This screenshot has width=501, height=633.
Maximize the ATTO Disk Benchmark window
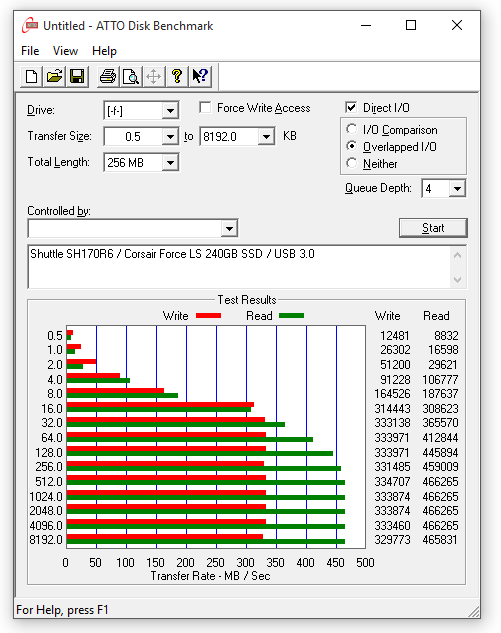(411, 25)
